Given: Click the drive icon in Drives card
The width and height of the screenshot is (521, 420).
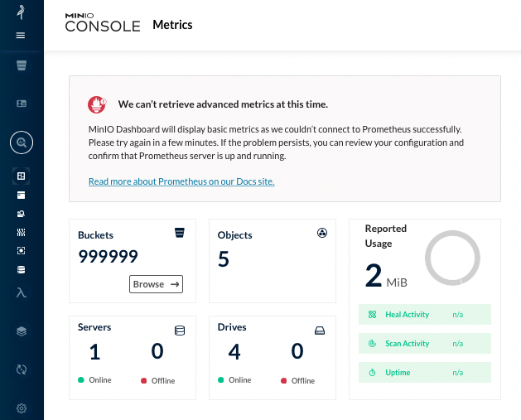Looking at the screenshot, I should point(320,331).
